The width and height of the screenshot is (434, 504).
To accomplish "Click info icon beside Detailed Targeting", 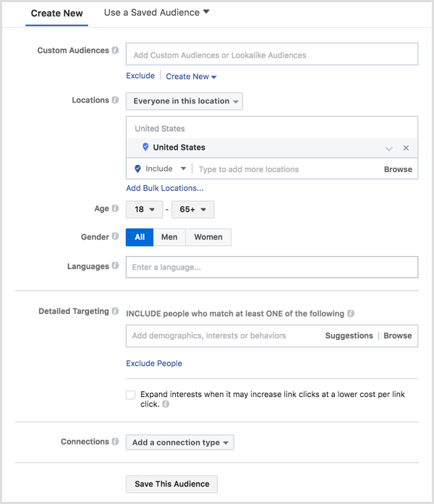I will (x=116, y=311).
